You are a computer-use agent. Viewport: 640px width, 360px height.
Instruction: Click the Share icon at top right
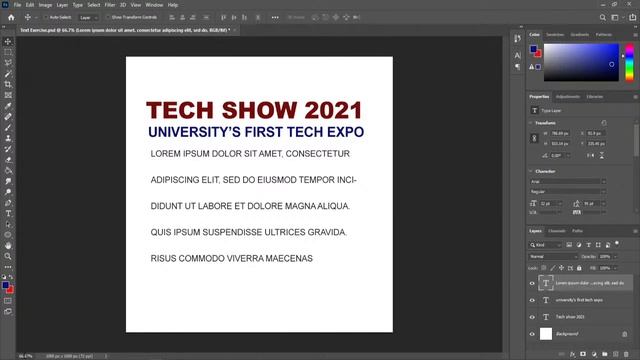tap(632, 17)
